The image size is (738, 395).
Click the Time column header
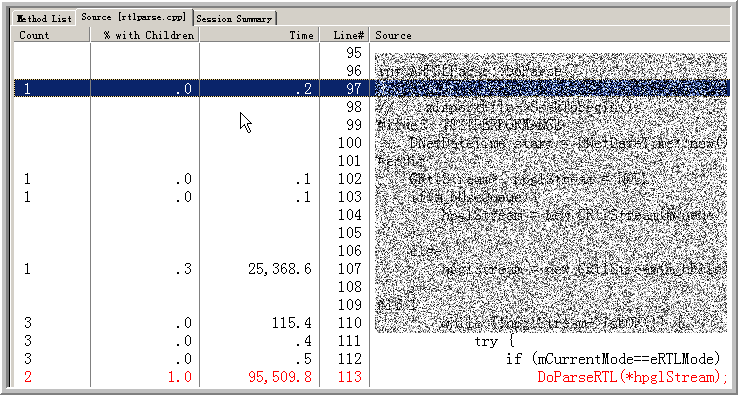pyautogui.click(x=259, y=35)
